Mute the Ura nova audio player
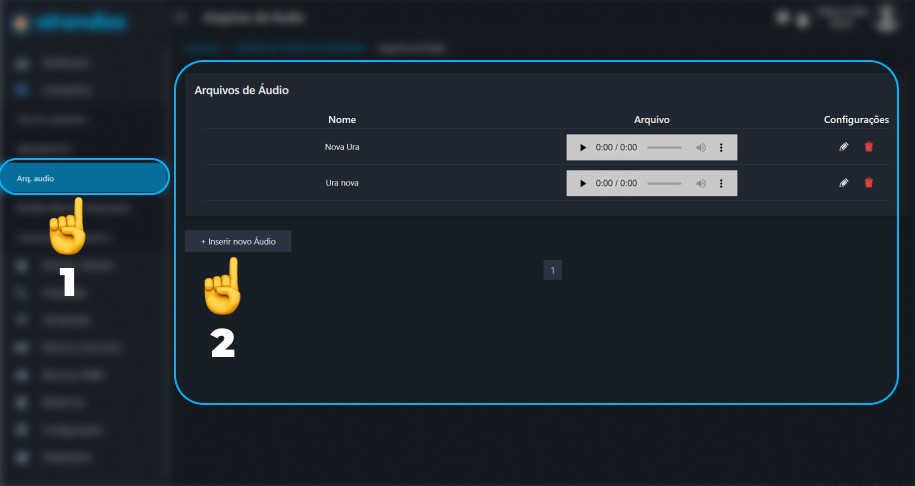Image resolution: width=915 pixels, height=486 pixels. point(701,183)
